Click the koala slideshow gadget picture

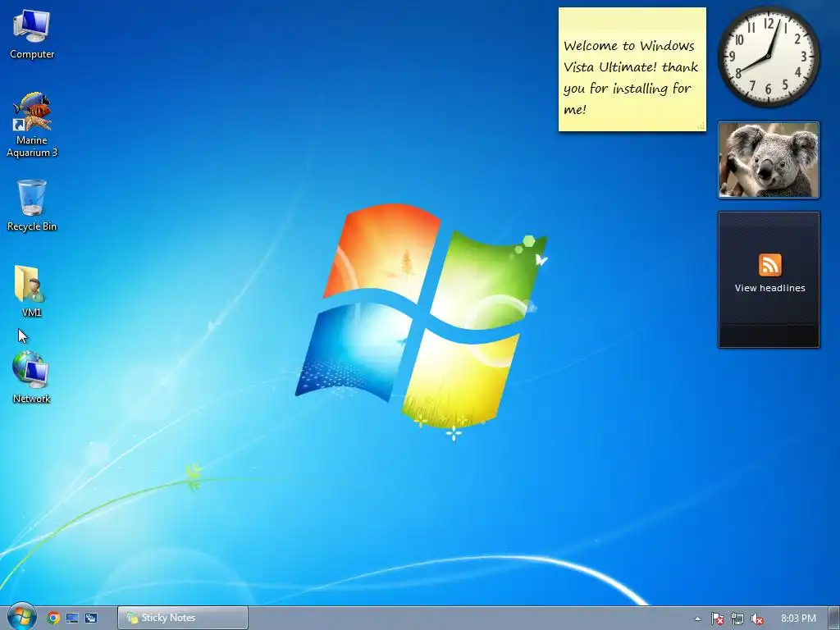click(x=768, y=160)
